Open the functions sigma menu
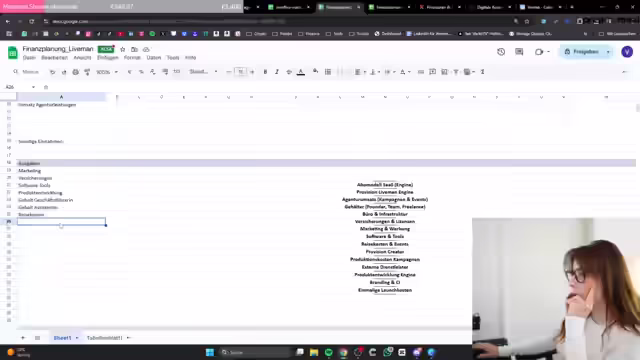 [482, 72]
